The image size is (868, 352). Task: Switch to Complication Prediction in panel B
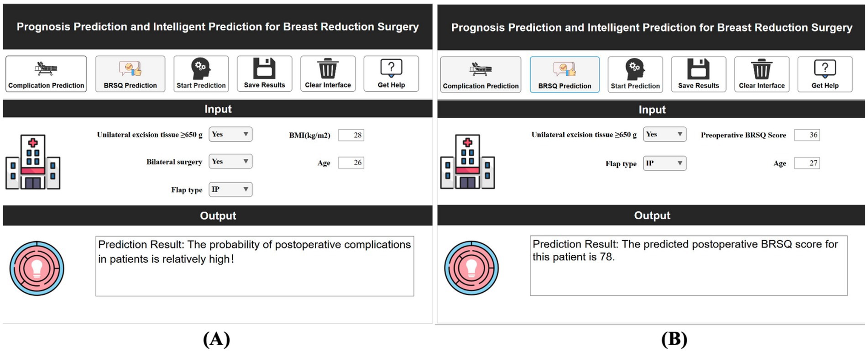[x=481, y=74]
